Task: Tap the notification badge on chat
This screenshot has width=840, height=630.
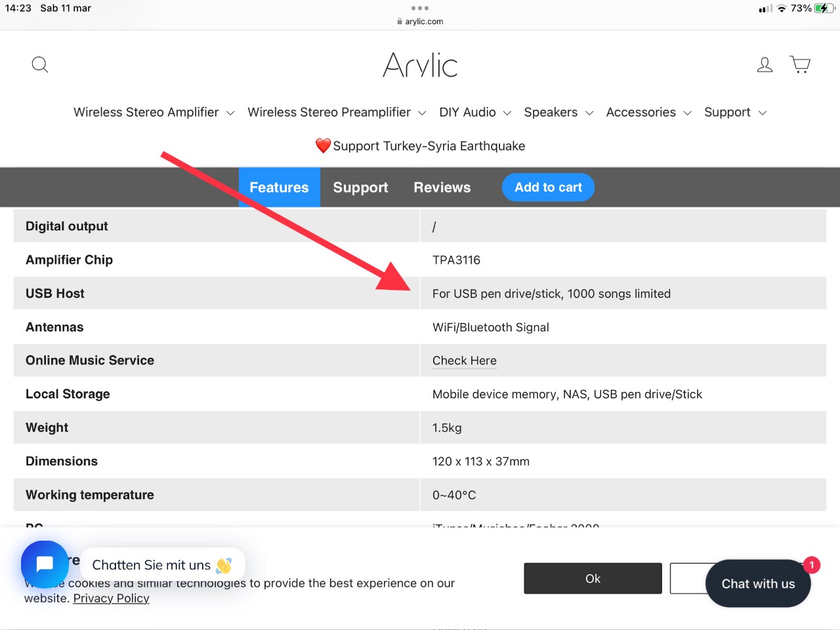Action: click(812, 564)
